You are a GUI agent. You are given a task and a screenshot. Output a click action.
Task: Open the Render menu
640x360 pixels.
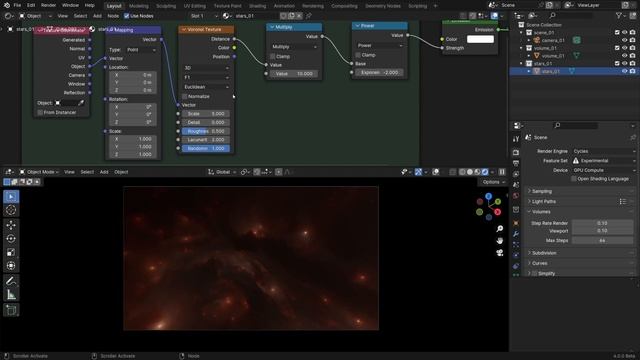tap(48, 6)
